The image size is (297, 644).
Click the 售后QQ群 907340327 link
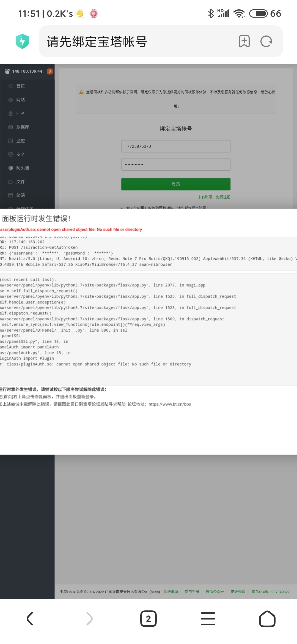(271, 592)
